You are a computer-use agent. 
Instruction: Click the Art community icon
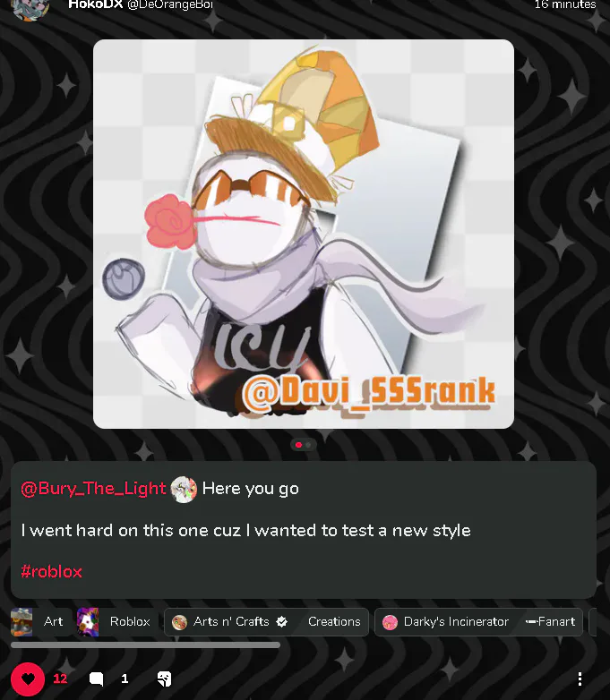21,621
